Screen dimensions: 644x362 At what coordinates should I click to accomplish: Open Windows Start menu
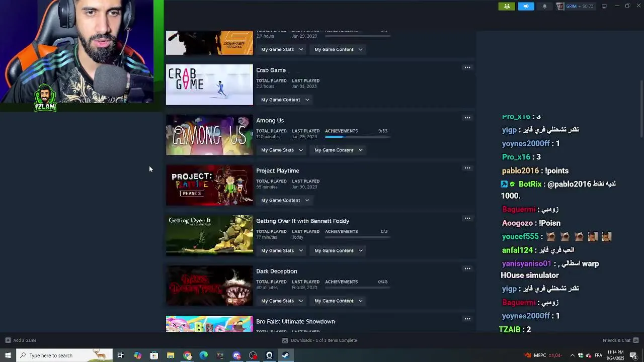pyautogui.click(x=8, y=355)
